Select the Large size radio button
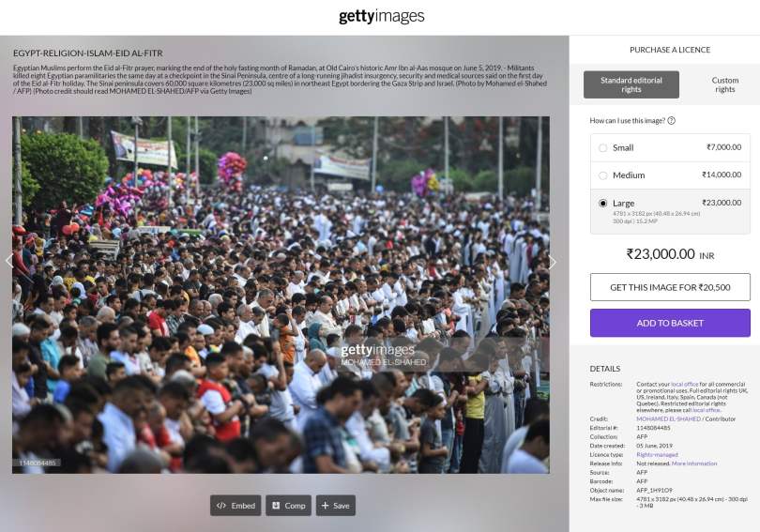The height and width of the screenshot is (532, 760). tap(603, 204)
